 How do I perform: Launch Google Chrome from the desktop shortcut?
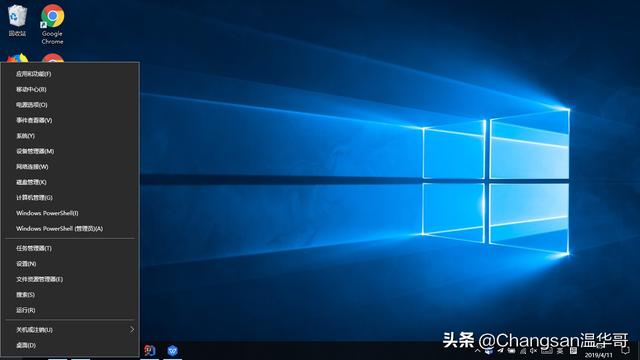click(52, 24)
